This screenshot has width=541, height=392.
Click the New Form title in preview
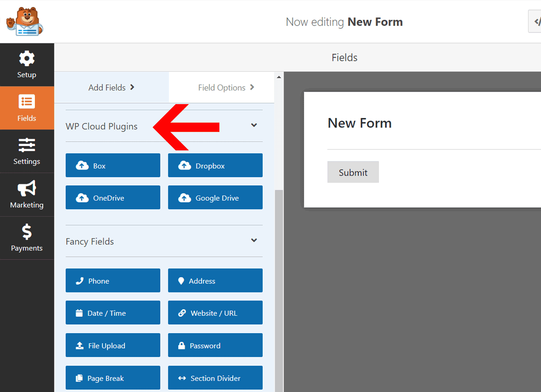(360, 123)
